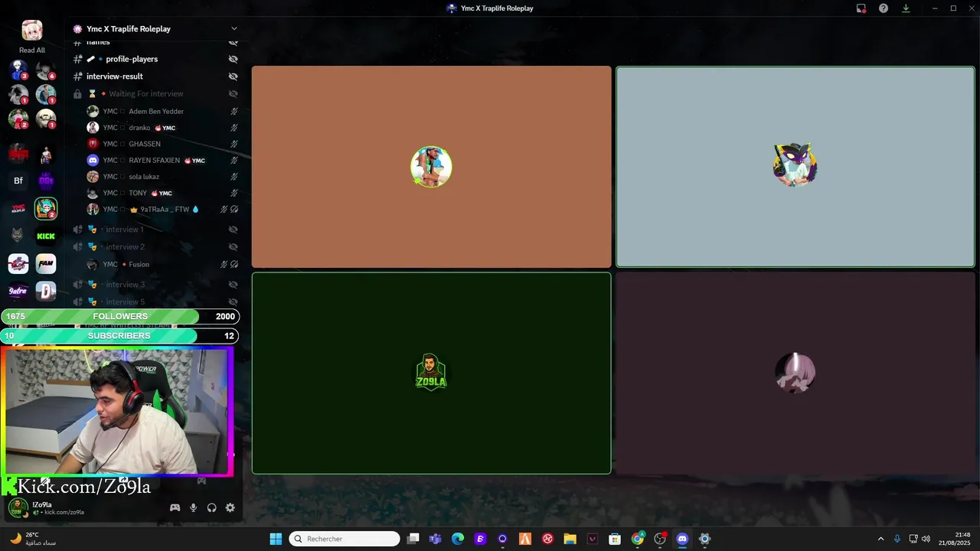The height and width of the screenshot is (551, 980).
Task: Open the server icon with badge 3
Action: [18, 70]
